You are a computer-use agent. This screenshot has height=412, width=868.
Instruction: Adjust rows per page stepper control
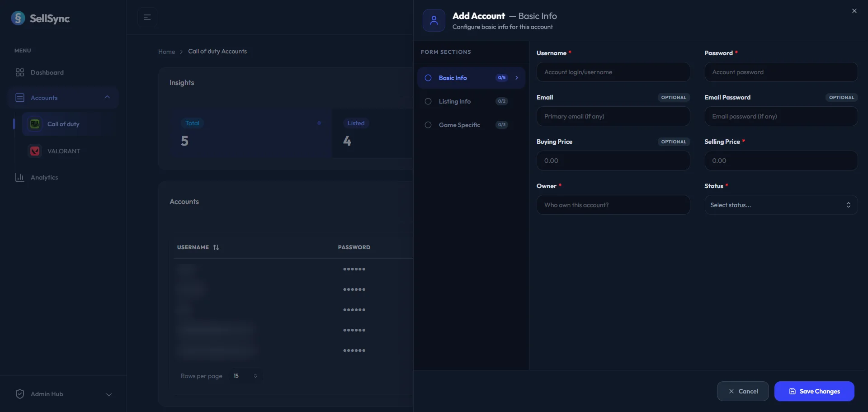tap(255, 375)
